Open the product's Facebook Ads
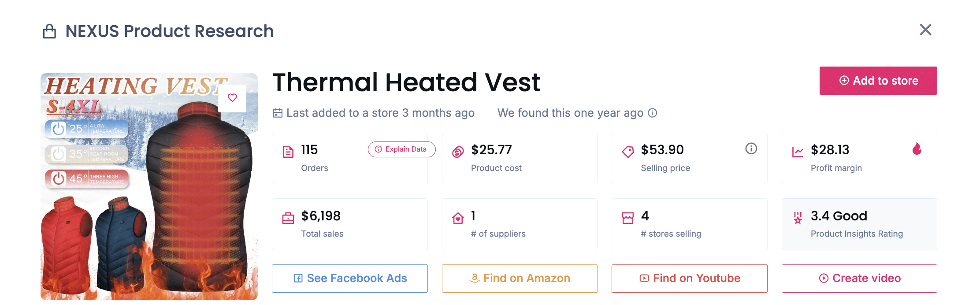Image resolution: width=980 pixels, height=305 pixels. tap(349, 278)
